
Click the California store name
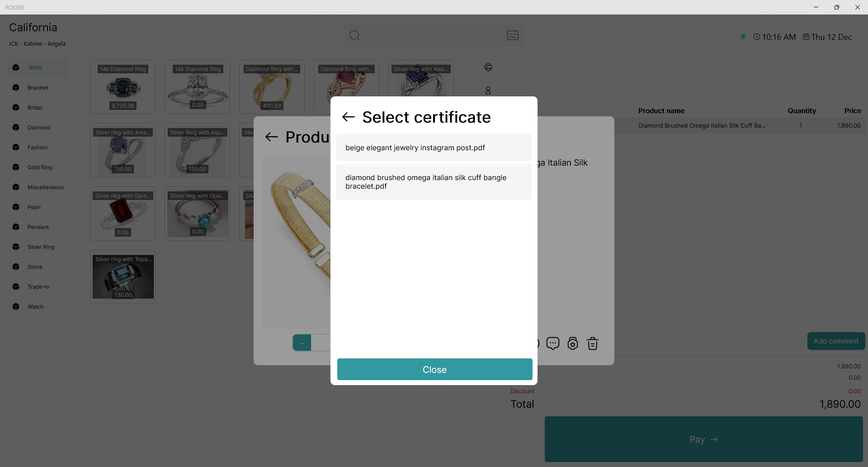(x=33, y=28)
